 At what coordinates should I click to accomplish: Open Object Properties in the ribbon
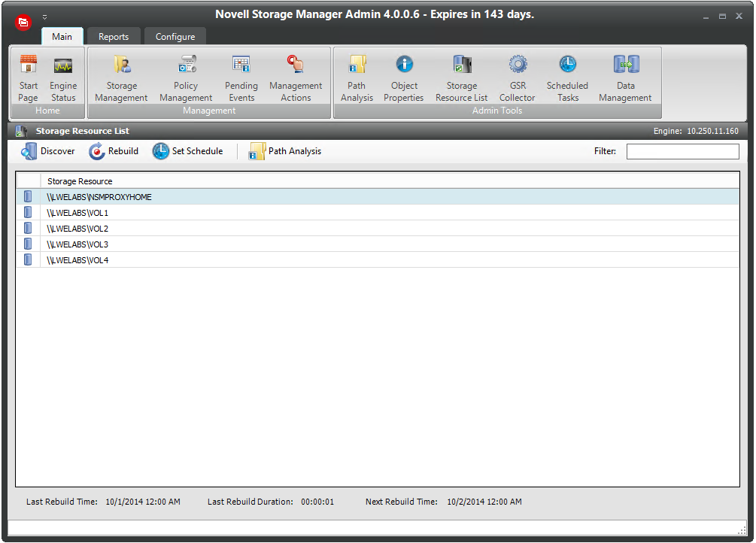[404, 78]
